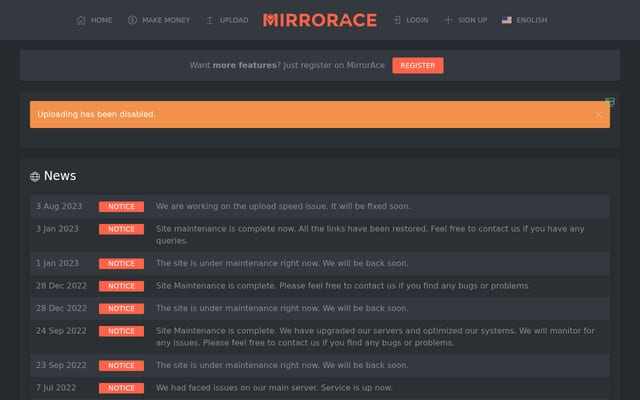Viewport: 640px width, 400px height.
Task: Click 'We have upgraded our servers' news text
Action: pyautogui.click(x=342, y=331)
